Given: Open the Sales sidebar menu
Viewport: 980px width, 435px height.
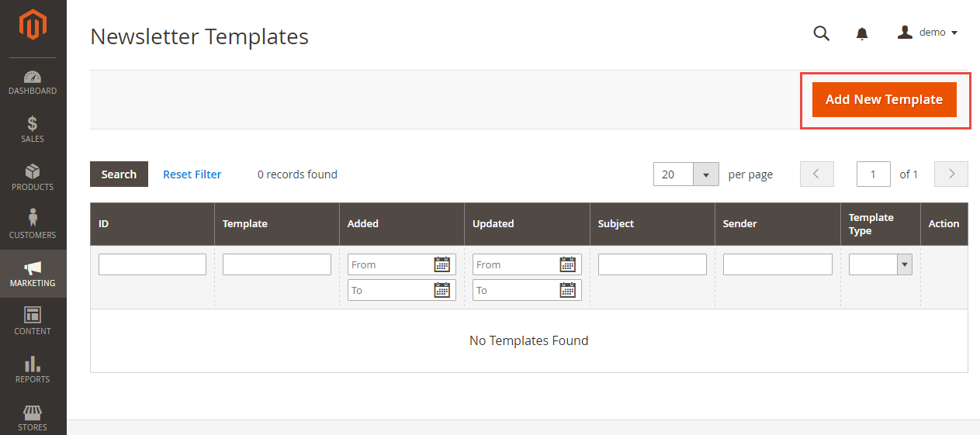Looking at the screenshot, I should (33, 129).
